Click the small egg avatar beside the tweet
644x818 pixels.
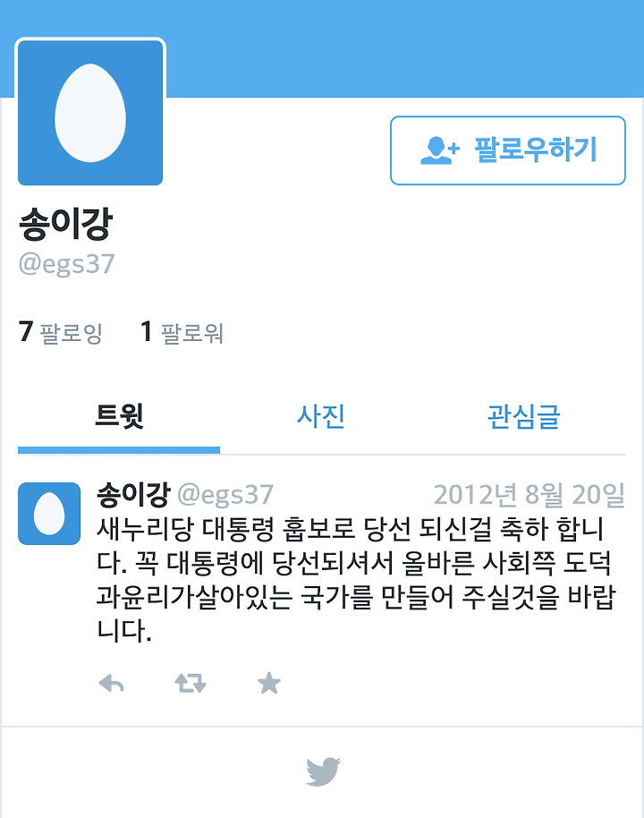(x=49, y=514)
